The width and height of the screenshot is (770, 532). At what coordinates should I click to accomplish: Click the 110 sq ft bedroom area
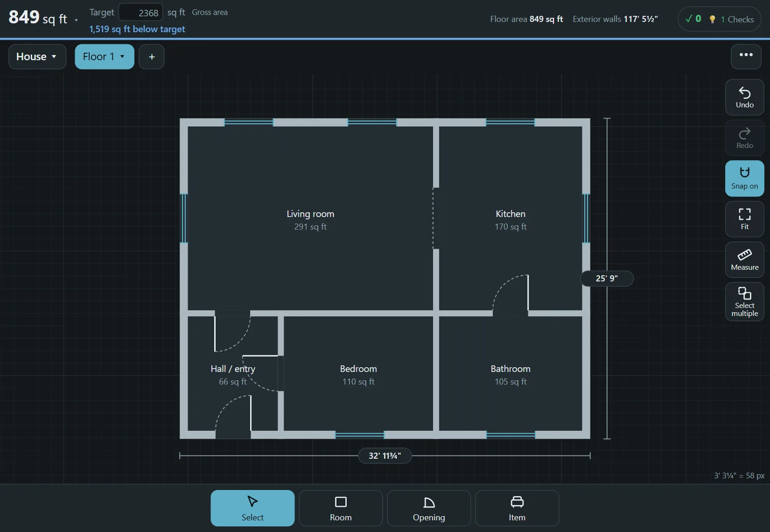point(358,382)
